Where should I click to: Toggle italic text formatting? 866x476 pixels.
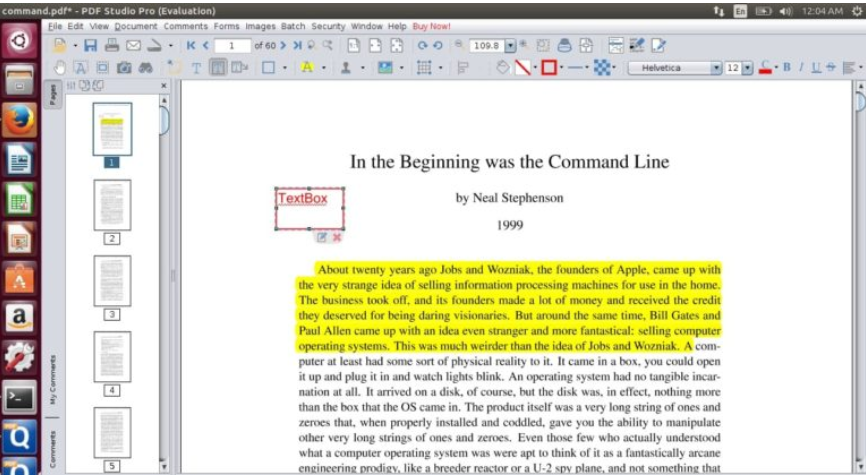(x=801, y=67)
